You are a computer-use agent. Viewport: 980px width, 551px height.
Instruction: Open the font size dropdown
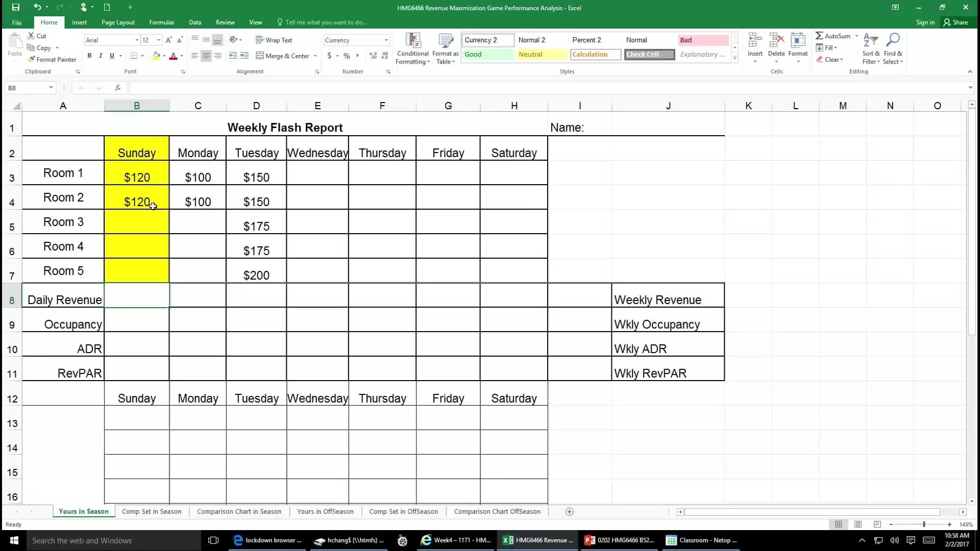(158, 40)
